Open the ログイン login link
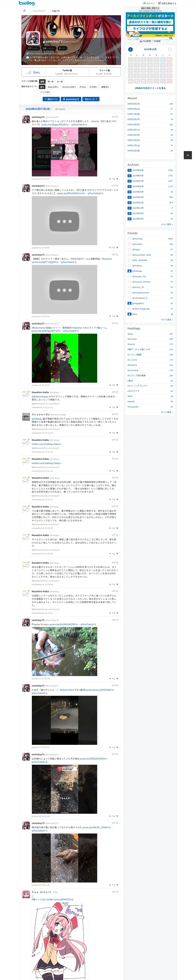Screen dimensions: 196x980 tap(149, 3)
